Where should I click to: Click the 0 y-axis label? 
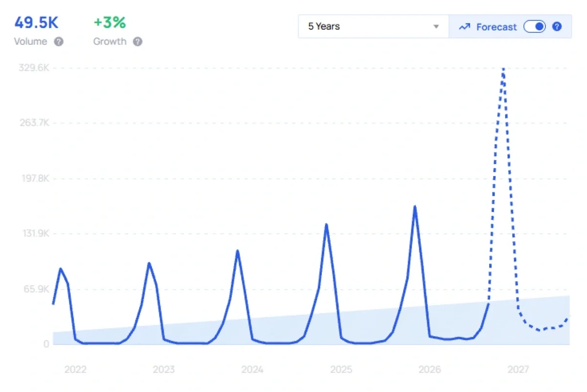click(x=46, y=344)
